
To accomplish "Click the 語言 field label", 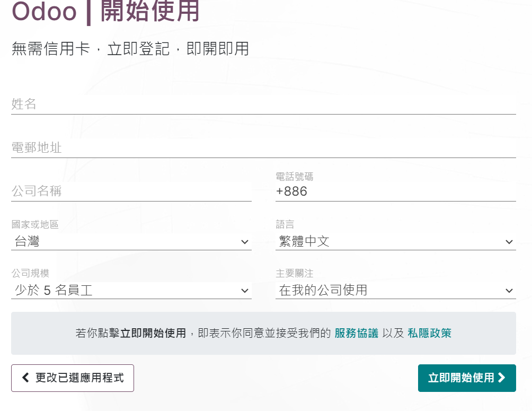I will (285, 224).
